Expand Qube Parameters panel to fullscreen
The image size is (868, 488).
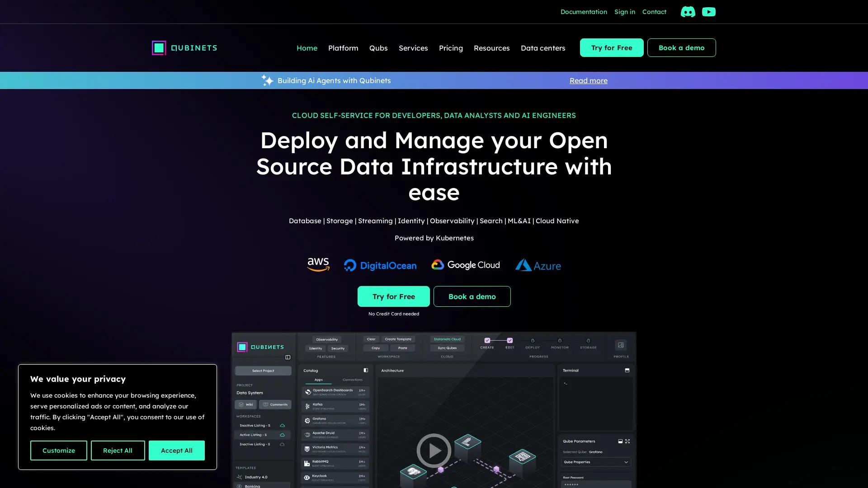[x=627, y=441]
